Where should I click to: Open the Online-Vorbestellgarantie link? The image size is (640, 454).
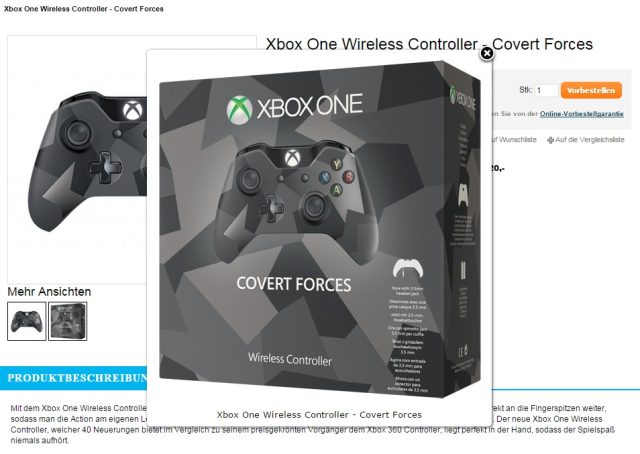(582, 114)
